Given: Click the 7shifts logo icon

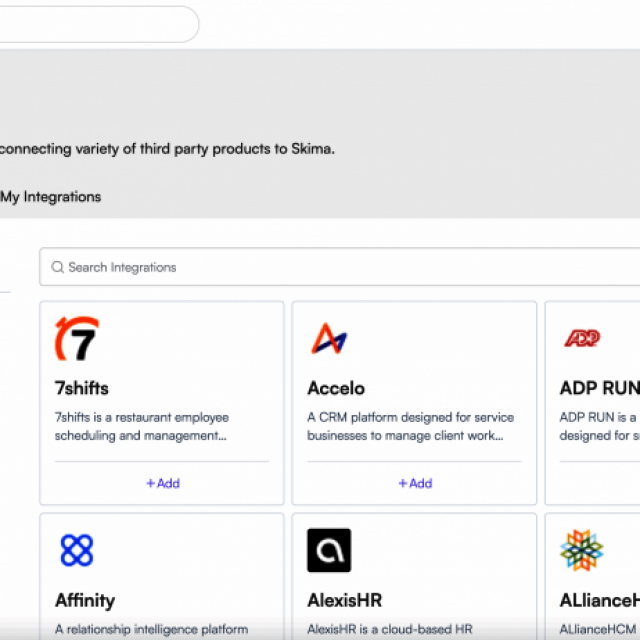Looking at the screenshot, I should [77, 338].
